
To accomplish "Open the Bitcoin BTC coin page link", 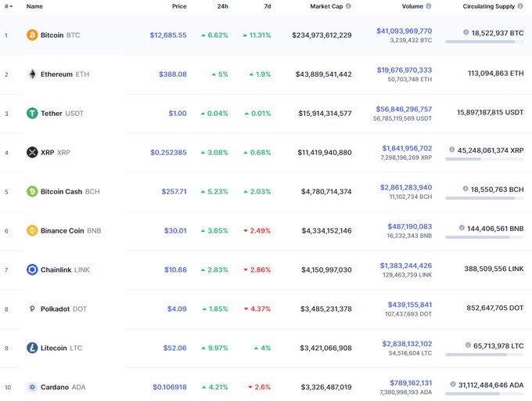I will 60,35.
